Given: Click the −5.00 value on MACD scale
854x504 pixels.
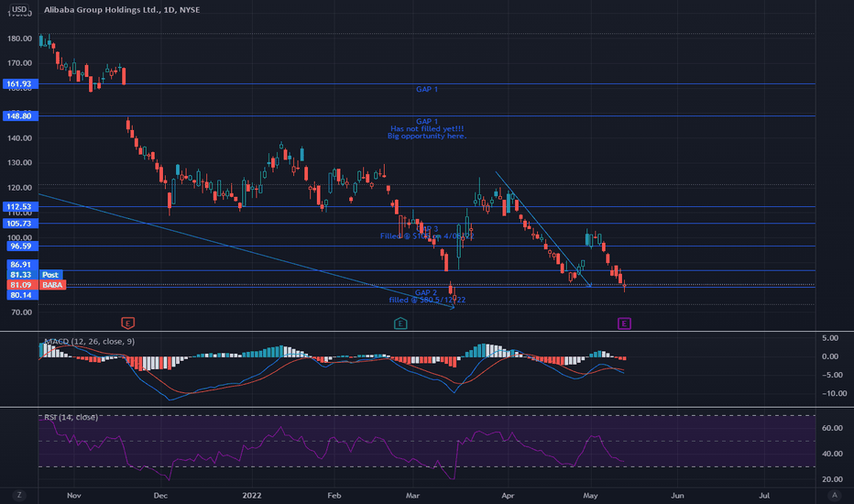Looking at the screenshot, I should [832, 375].
